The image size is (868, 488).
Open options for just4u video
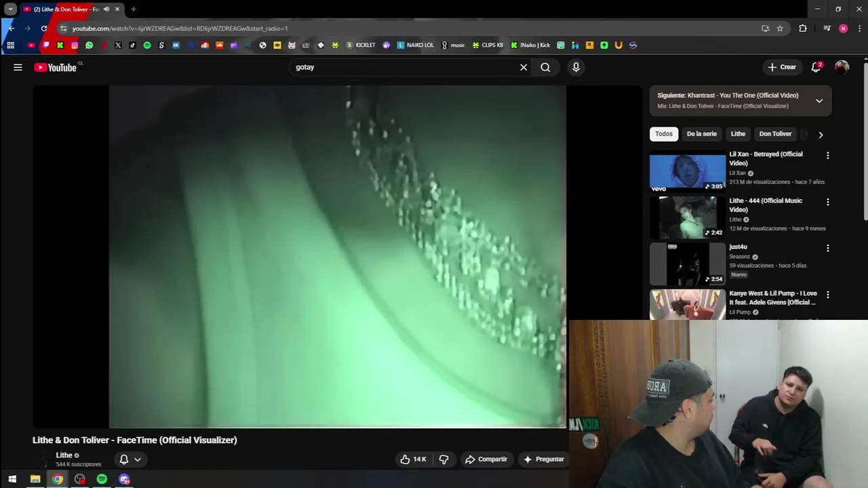click(x=827, y=249)
